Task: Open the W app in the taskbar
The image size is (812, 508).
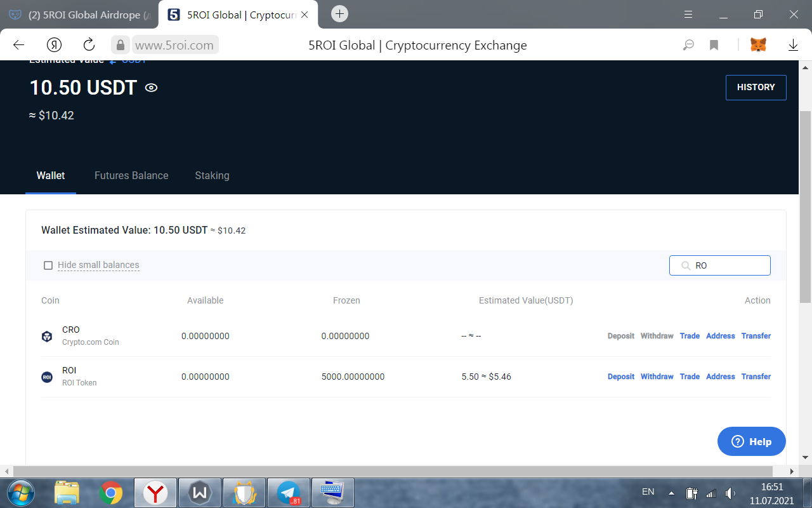Action: click(x=200, y=492)
